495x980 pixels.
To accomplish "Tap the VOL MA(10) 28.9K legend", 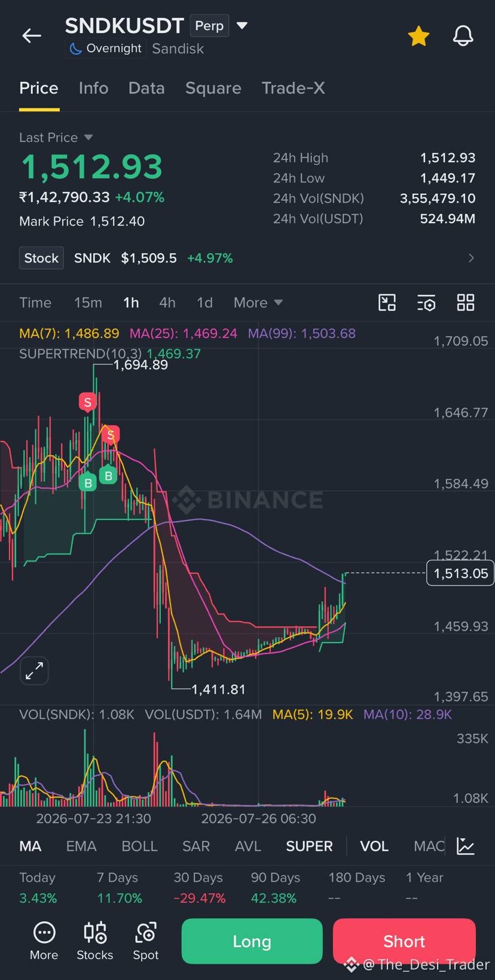I will pos(408,714).
